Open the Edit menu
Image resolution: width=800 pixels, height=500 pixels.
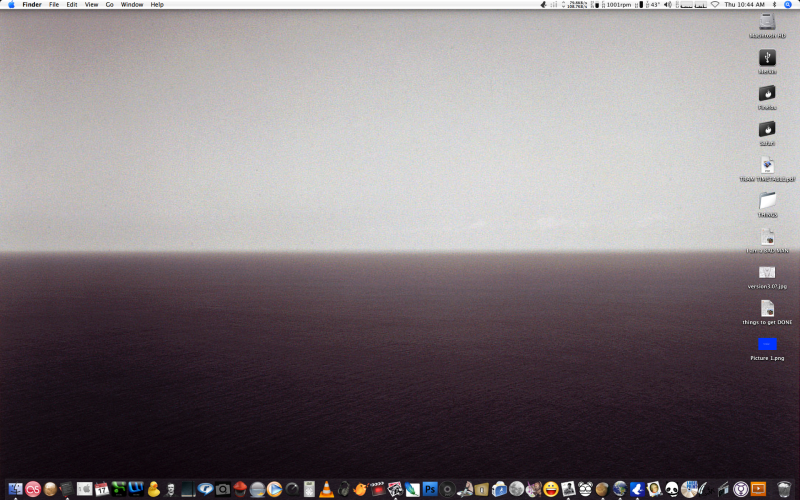pos(72,5)
